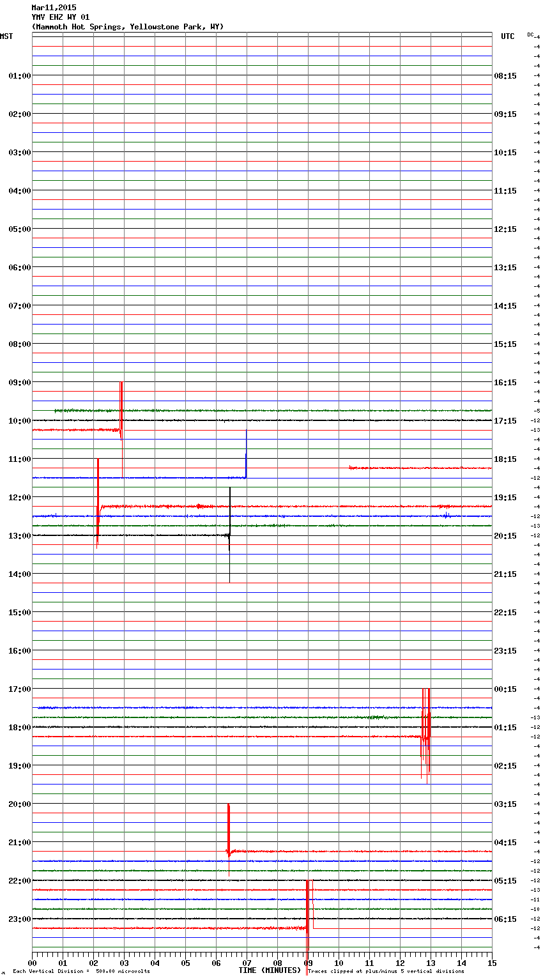Click the 14:15 UTC time label
Image resolution: width=543 pixels, height=980 pixels.
pyautogui.click(x=505, y=306)
